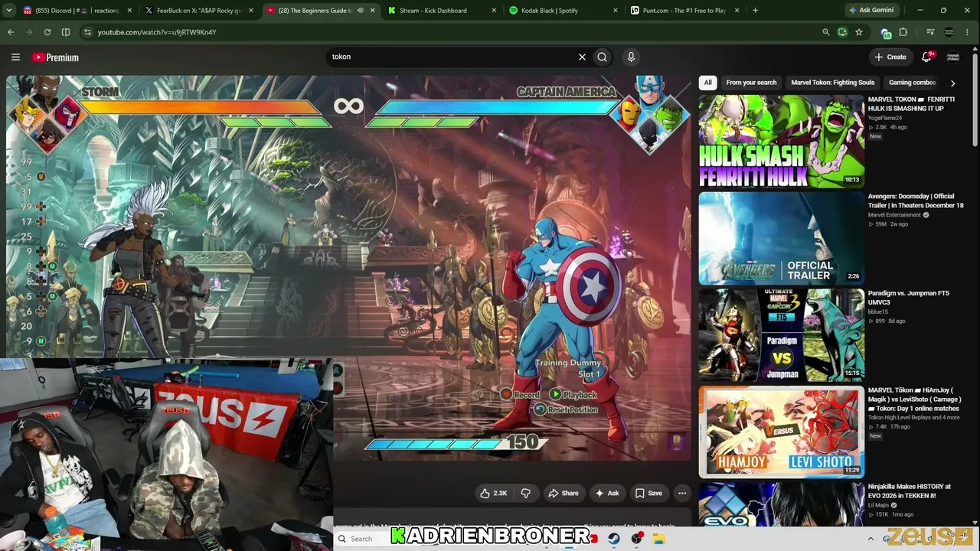This screenshot has width=980, height=551.
Task: Open 'Avengers: Doomsday Official Trailer' video title
Action: coord(916,201)
